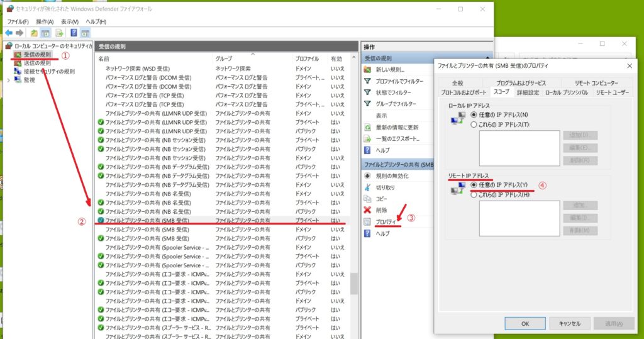644x339 pixels.
Task: Switch to the 詳細設定 tab
Action: click(527, 92)
